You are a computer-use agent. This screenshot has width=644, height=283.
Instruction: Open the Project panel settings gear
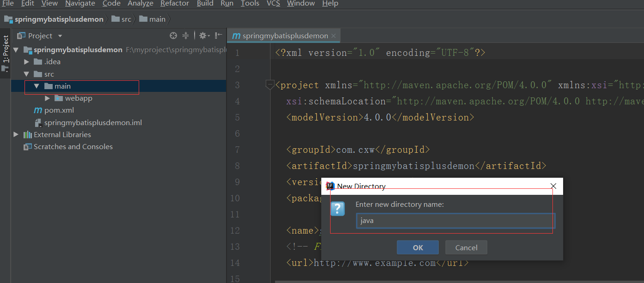[x=203, y=36]
